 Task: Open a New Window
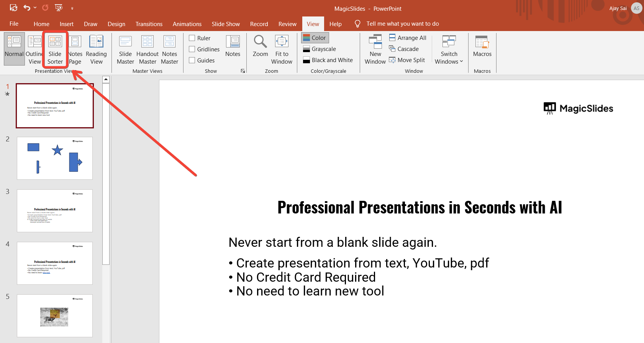pos(375,50)
